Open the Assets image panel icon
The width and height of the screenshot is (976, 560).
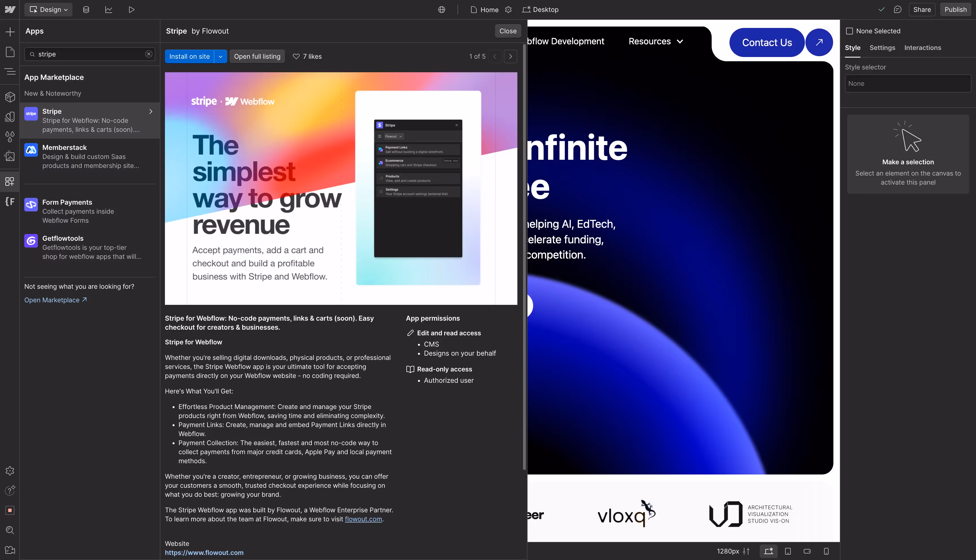[10, 157]
